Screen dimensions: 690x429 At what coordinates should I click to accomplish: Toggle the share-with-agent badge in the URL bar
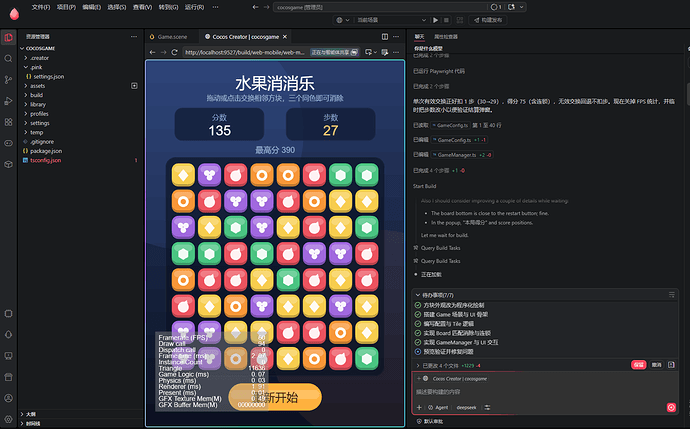(334, 52)
